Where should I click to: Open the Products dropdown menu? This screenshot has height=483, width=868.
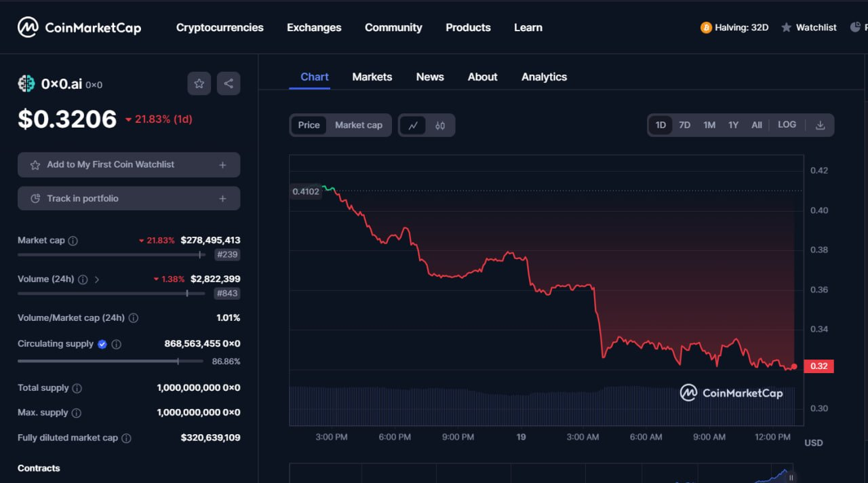coord(468,28)
